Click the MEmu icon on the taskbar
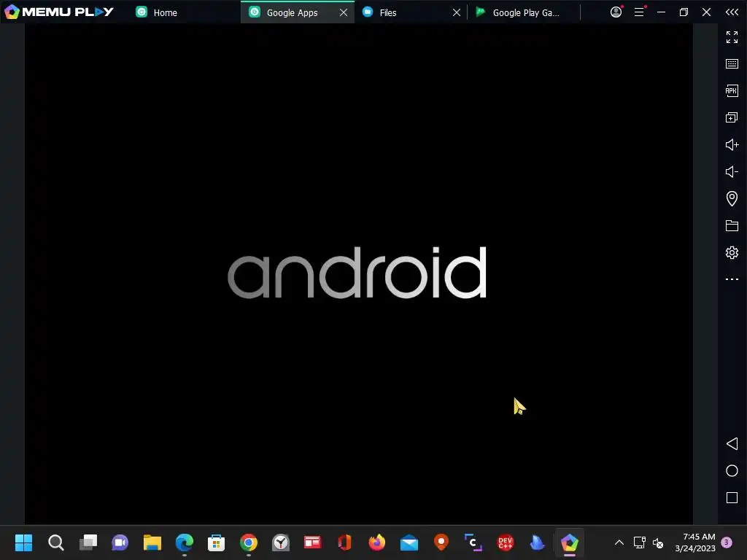This screenshot has width=747, height=560. [569, 542]
